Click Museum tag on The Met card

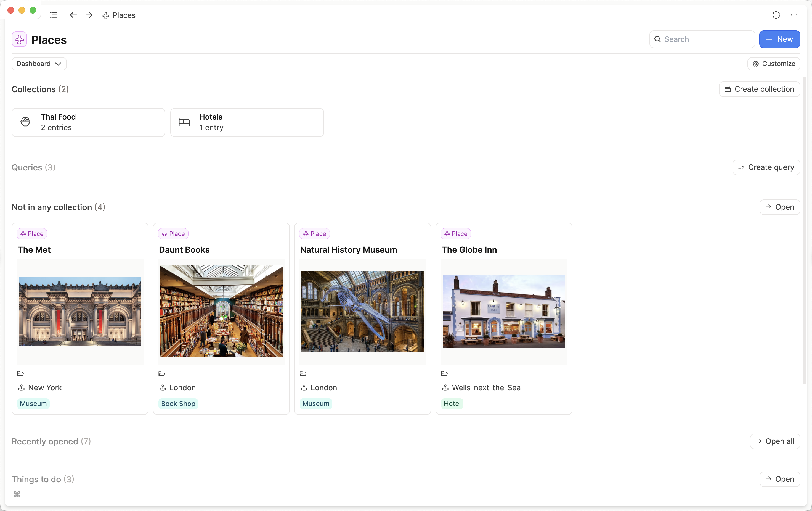click(33, 403)
